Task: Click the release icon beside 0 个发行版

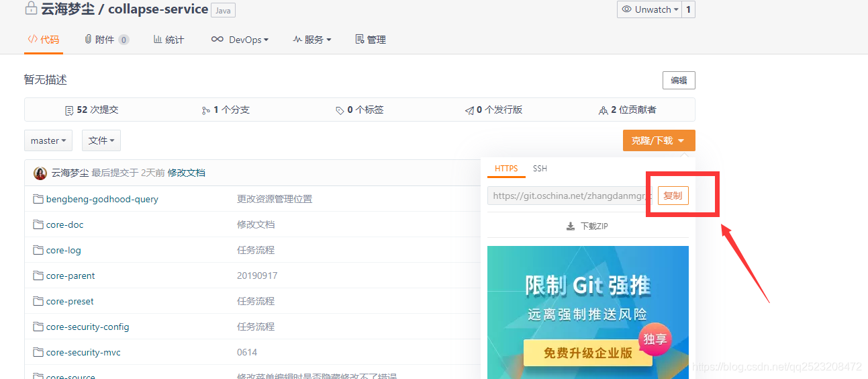Action: click(469, 110)
